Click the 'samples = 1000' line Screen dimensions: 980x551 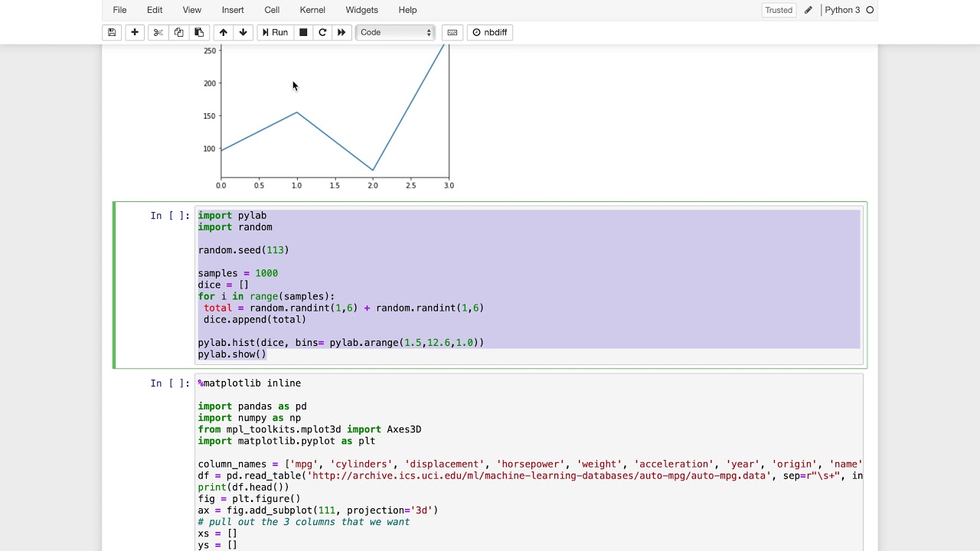coord(238,273)
